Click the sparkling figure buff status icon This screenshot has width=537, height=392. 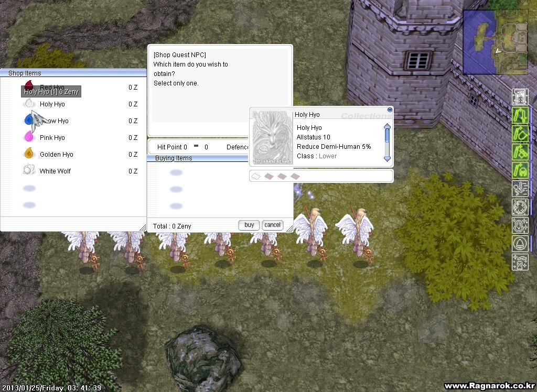(x=520, y=226)
